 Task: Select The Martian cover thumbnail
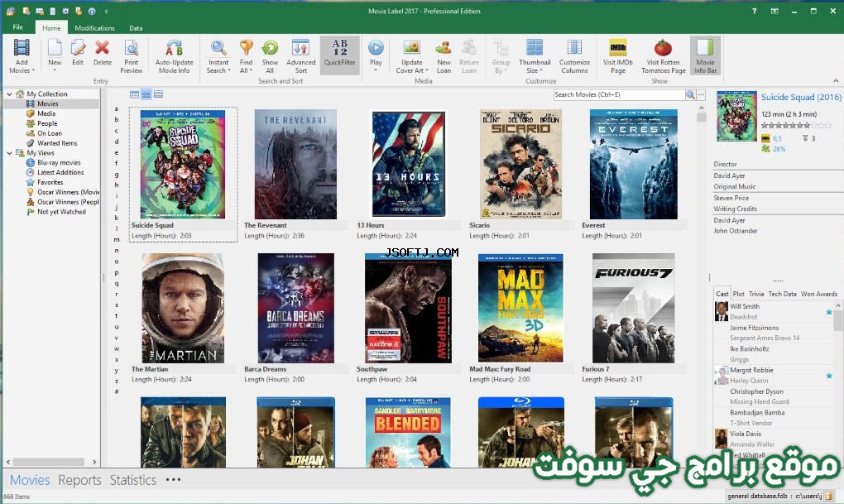point(183,308)
